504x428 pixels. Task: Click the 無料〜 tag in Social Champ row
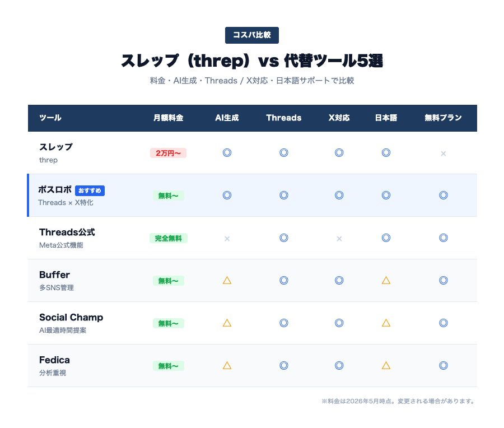pyautogui.click(x=169, y=323)
